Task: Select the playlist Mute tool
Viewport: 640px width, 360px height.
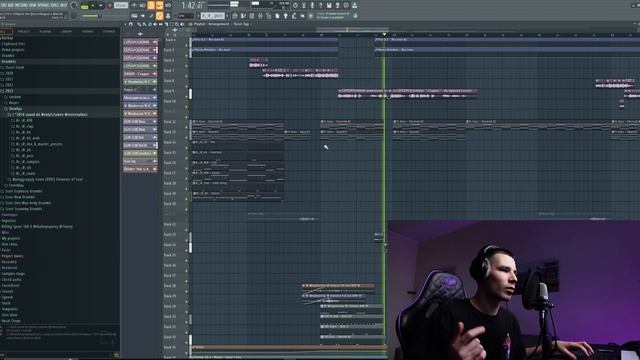Action: click(x=155, y=24)
